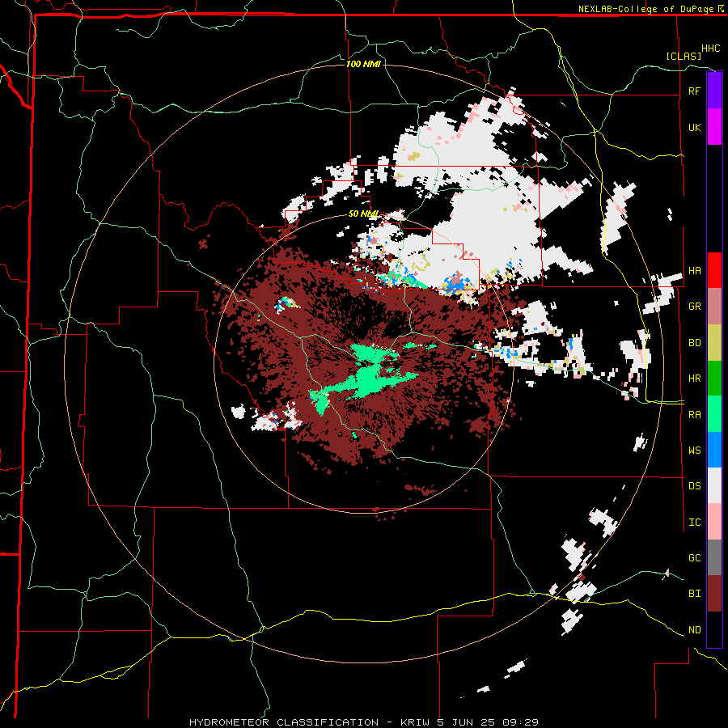Click the white DS legend color swatch
This screenshot has height=728, width=728.
(x=714, y=485)
